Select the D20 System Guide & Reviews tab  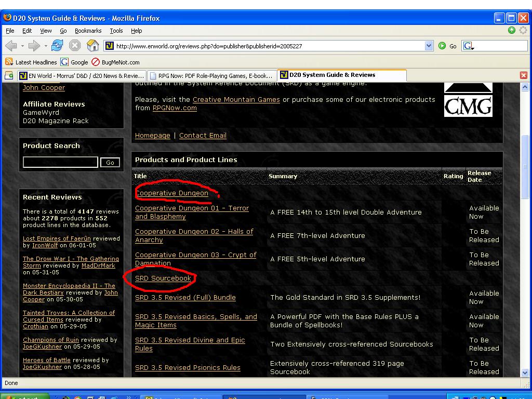point(342,75)
